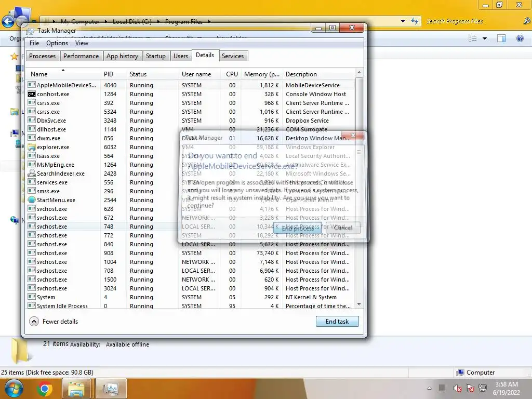
Task: Click the details list scroll up arrow
Action: coord(359,72)
